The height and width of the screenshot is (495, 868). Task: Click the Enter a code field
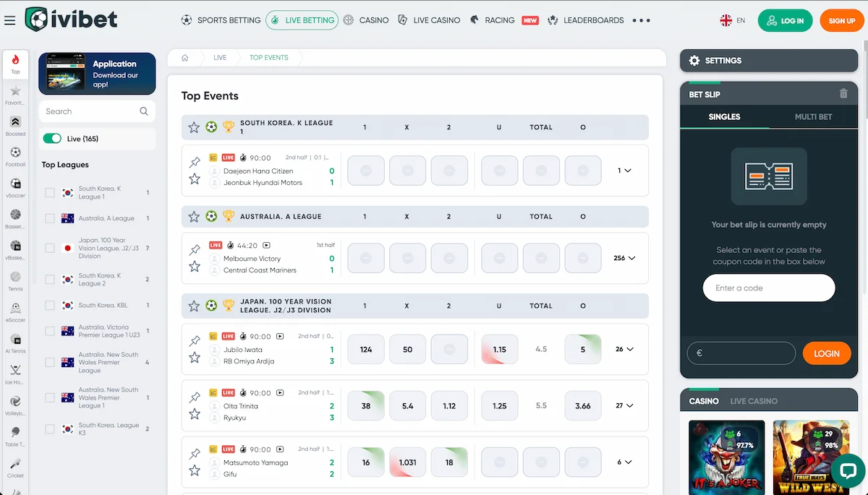pyautogui.click(x=769, y=288)
